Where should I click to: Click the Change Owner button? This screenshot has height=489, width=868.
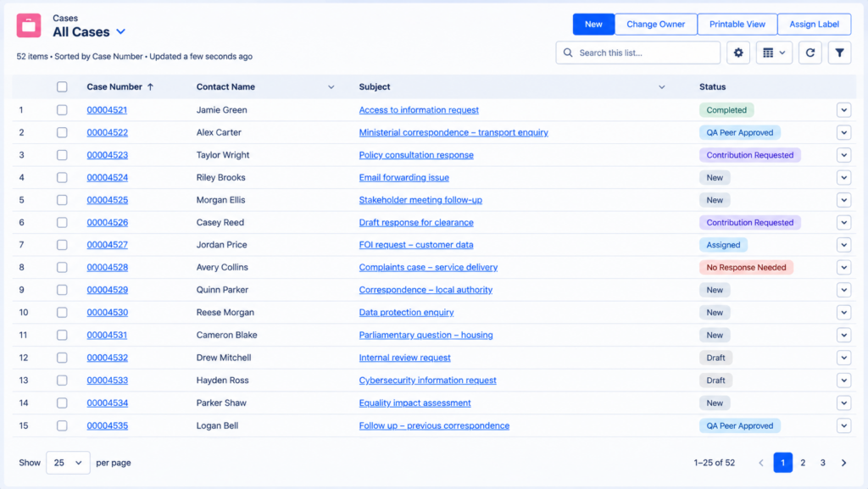coord(655,25)
